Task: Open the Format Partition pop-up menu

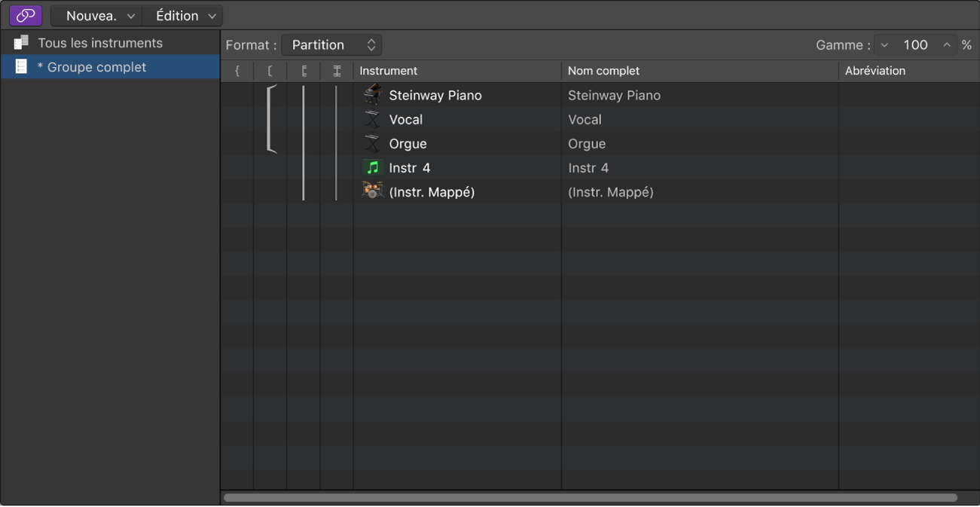Action: [331, 45]
